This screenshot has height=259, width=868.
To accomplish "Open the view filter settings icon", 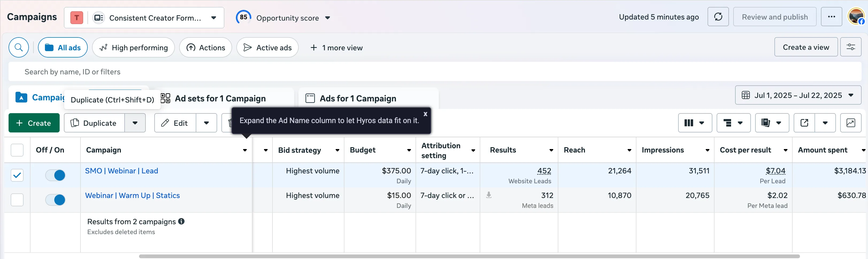I will pos(850,47).
